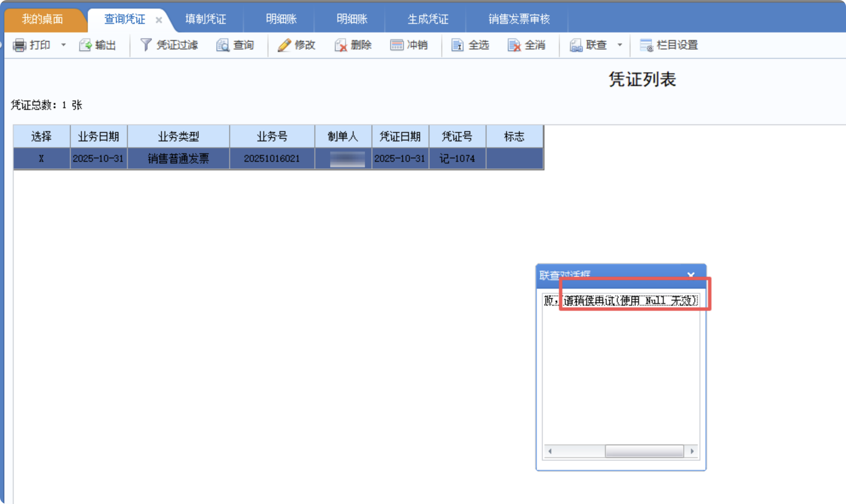Expand the Print (打印) dropdown arrow
Image resolution: width=846 pixels, height=504 pixels.
(63, 45)
